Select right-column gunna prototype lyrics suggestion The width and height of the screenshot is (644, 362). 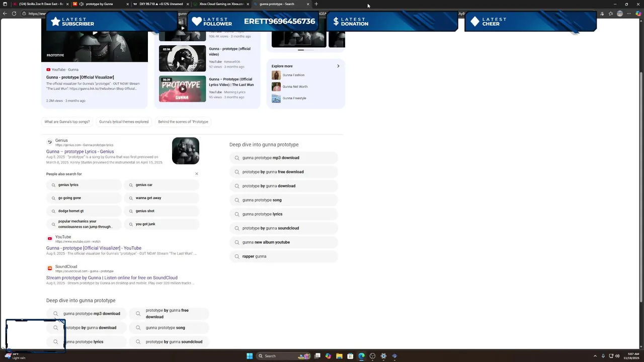coord(284,214)
